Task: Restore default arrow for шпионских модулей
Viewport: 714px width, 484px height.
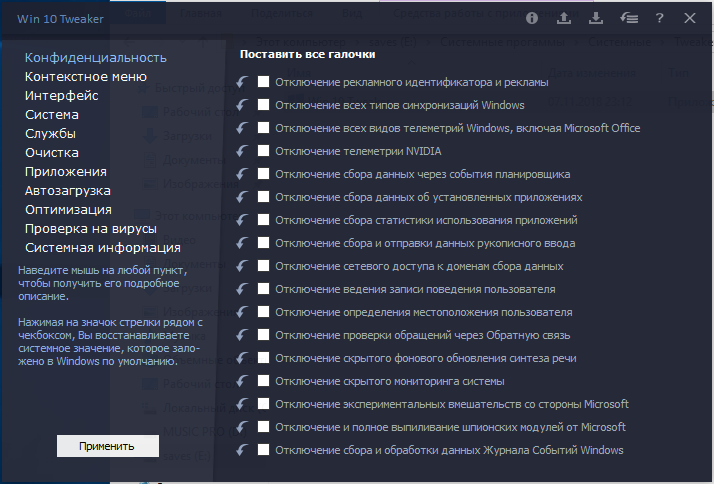Action: pyautogui.click(x=242, y=427)
